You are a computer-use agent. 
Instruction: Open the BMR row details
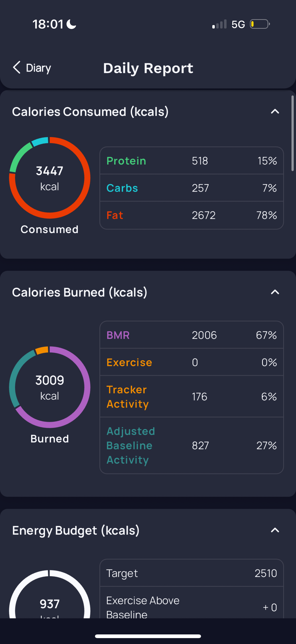tap(192, 335)
